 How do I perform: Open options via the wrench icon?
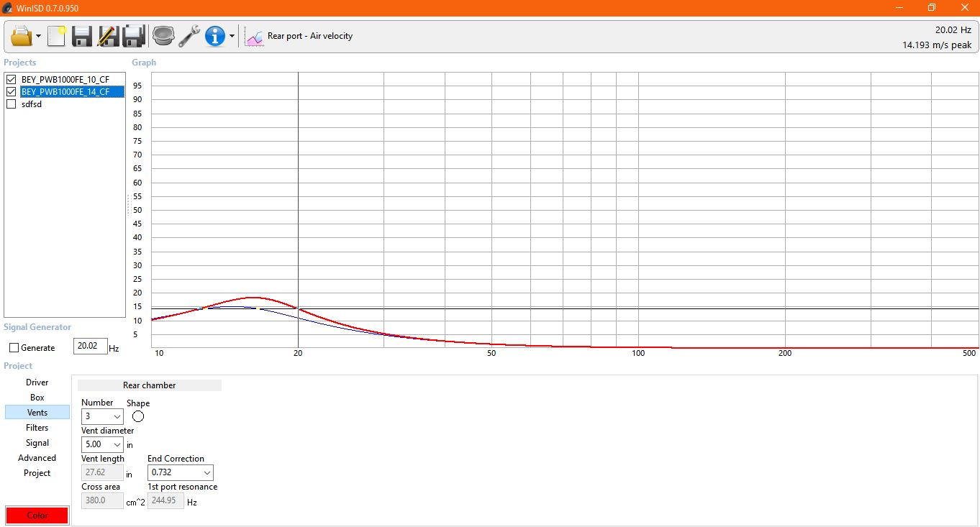pyautogui.click(x=189, y=35)
